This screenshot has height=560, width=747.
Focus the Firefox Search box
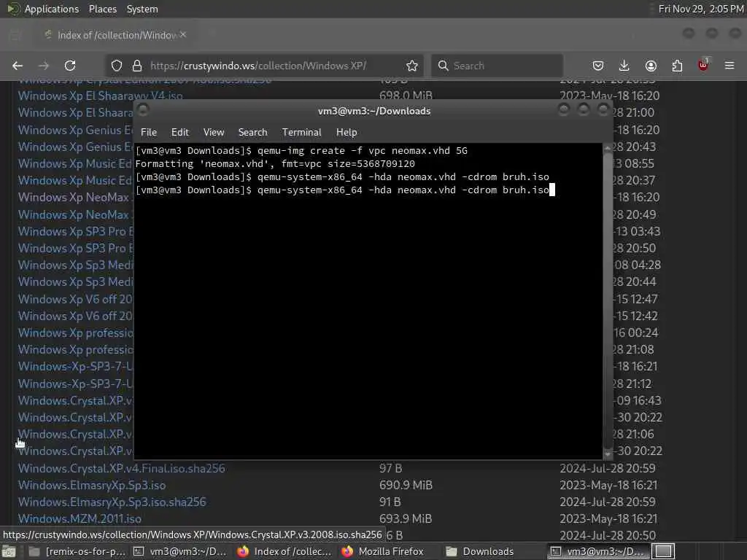click(x=497, y=66)
